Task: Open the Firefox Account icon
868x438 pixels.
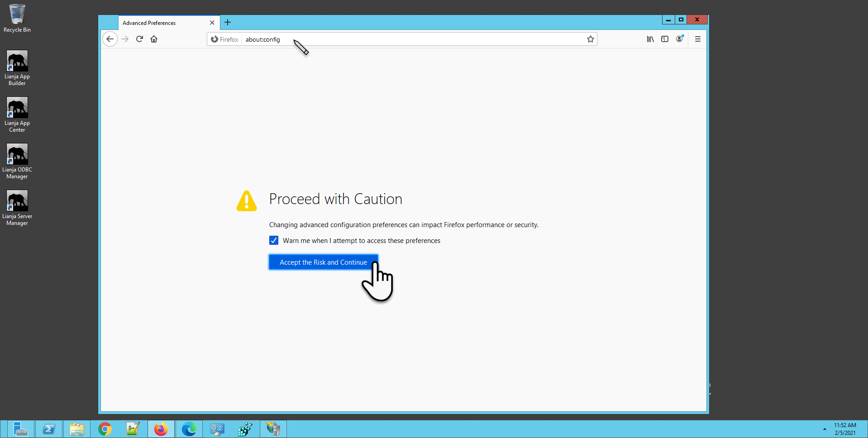Action: [x=679, y=39]
